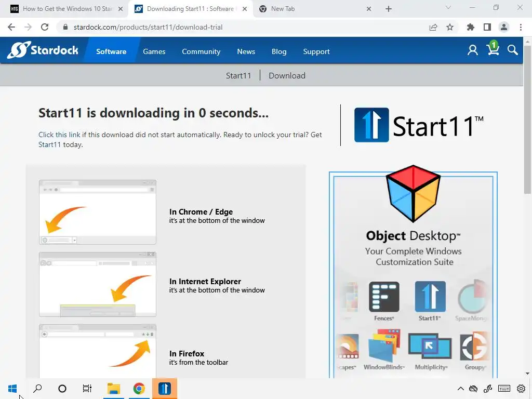Screen dimensions: 532x399
Task: Open the shopping cart with 1 item
Action: [493, 48]
